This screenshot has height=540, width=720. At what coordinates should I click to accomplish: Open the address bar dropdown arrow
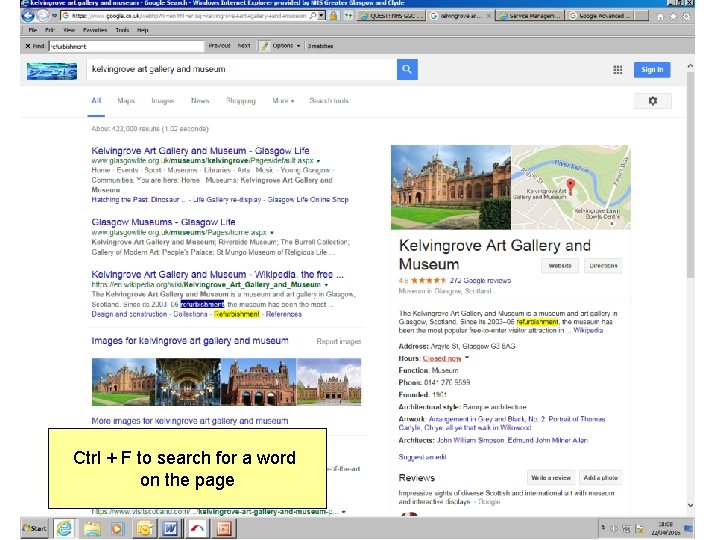coord(321,16)
